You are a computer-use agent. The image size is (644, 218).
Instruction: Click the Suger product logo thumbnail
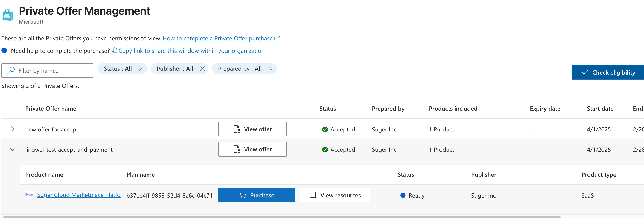coord(29,195)
